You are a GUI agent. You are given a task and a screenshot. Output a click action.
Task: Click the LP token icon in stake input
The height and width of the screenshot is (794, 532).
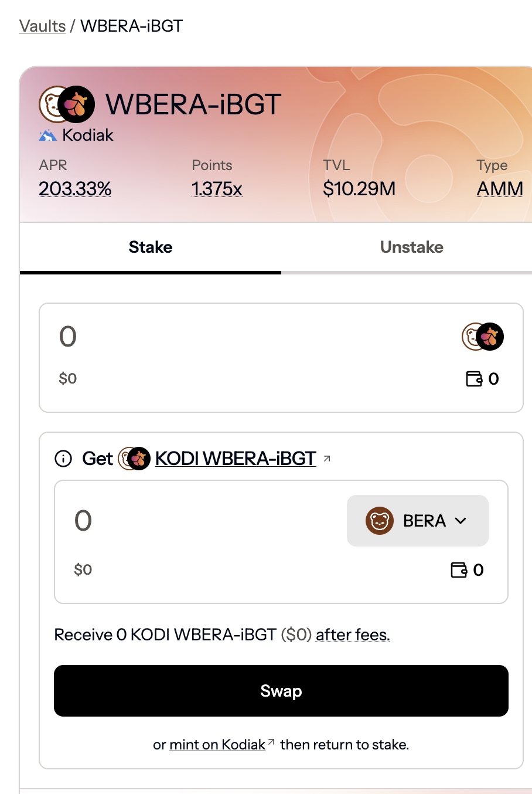(483, 337)
